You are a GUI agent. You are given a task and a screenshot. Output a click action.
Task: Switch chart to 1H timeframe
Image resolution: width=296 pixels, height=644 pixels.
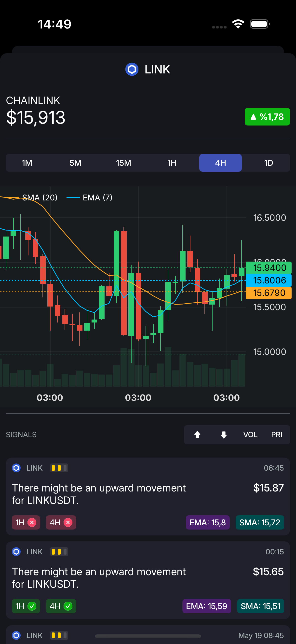click(x=172, y=163)
